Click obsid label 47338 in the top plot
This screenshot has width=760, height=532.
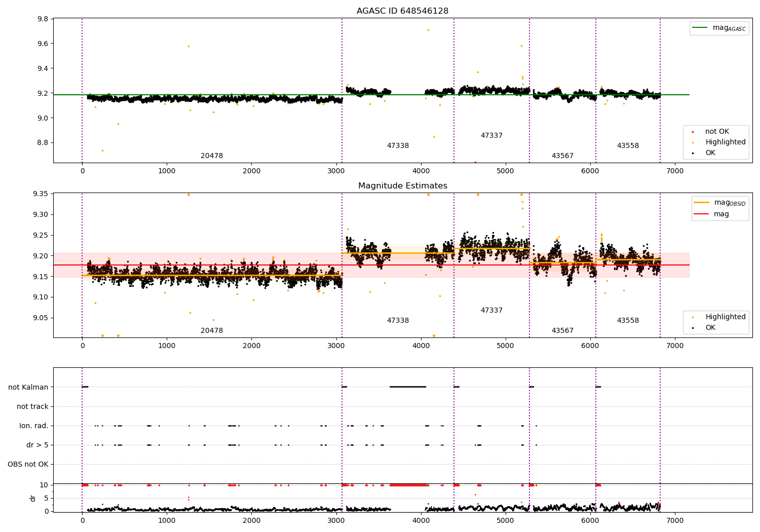(x=398, y=146)
